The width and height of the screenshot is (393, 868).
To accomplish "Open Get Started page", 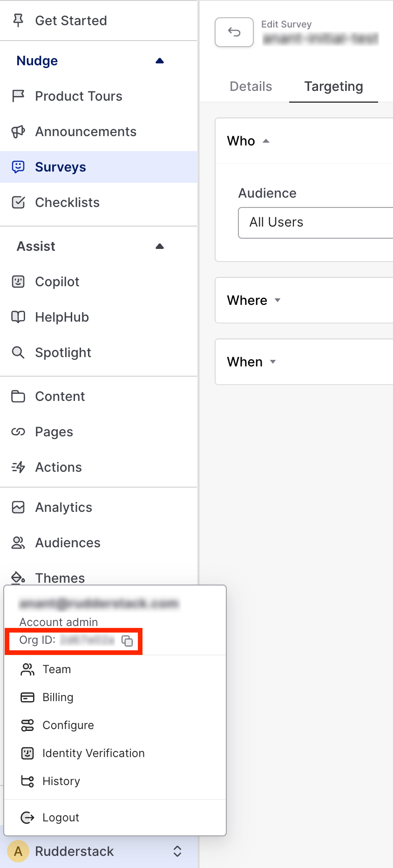I will click(x=71, y=21).
